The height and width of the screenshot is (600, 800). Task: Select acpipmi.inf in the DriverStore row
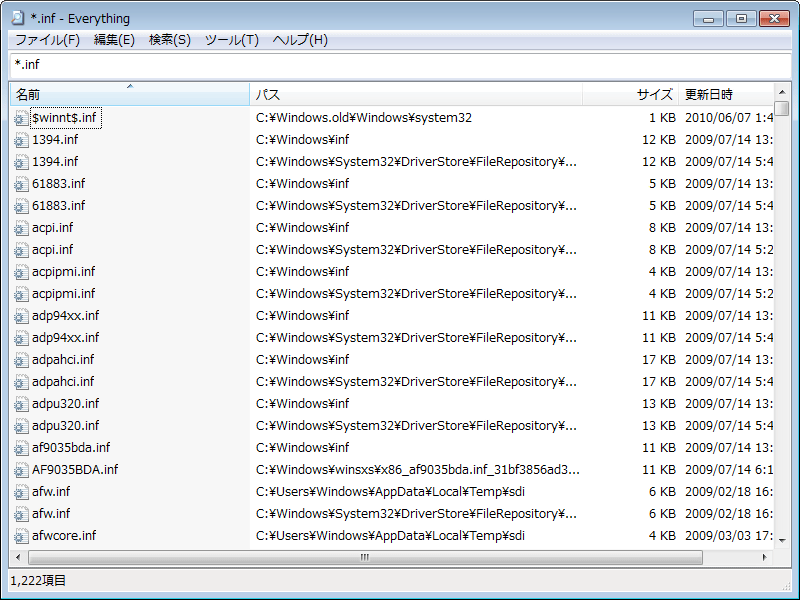(64, 294)
